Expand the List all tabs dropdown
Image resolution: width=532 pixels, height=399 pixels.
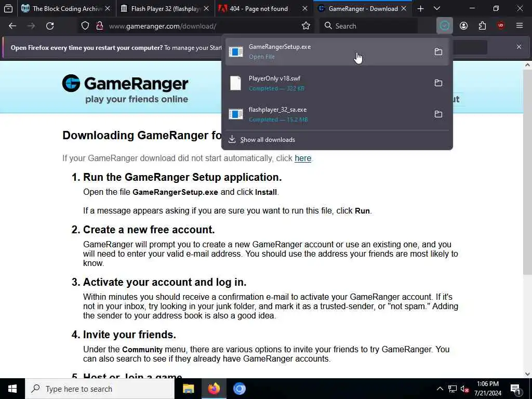[437, 8]
